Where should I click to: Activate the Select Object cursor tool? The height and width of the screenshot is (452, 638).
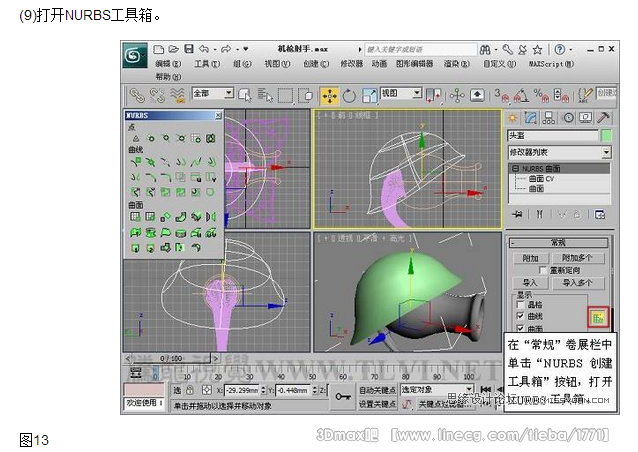click(x=245, y=96)
